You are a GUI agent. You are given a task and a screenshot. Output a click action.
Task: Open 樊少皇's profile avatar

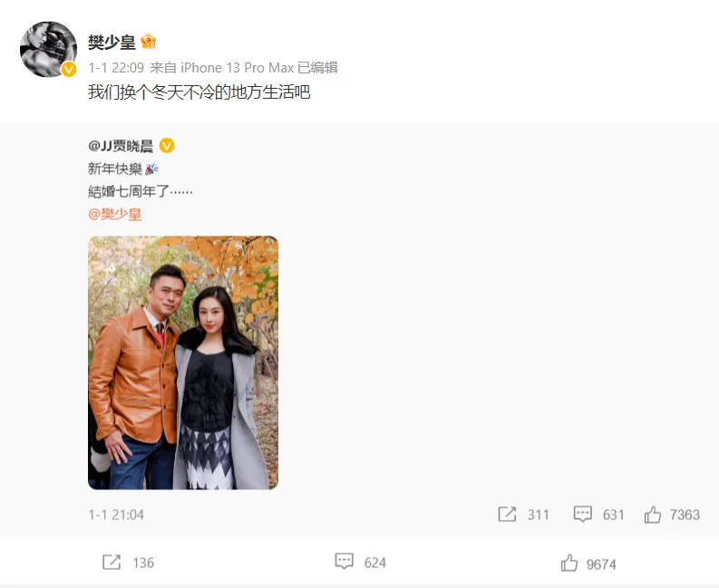[49, 49]
